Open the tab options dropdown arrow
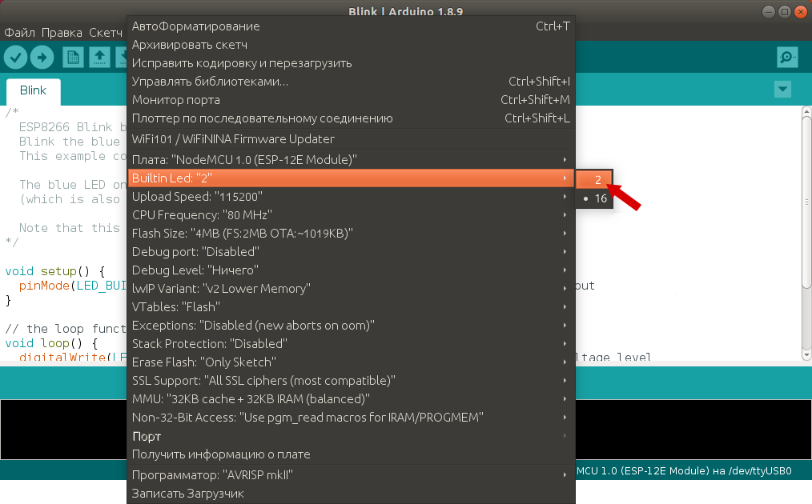812x504 pixels. point(782,89)
